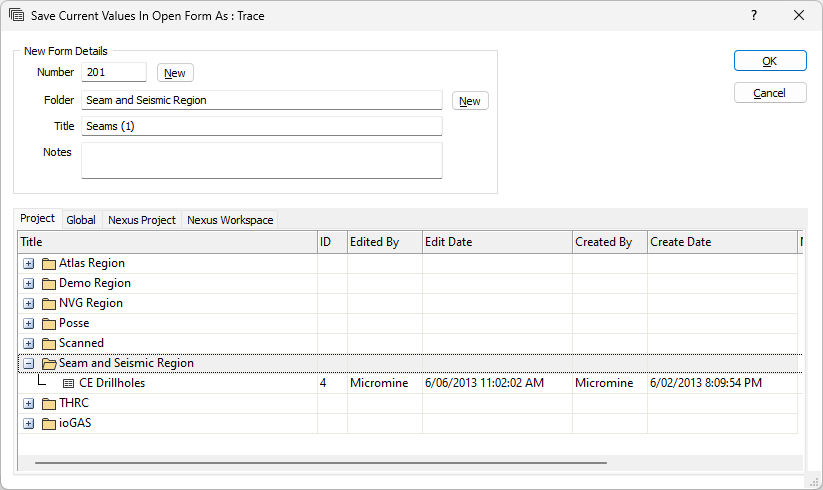Image resolution: width=823 pixels, height=490 pixels.
Task: Click the Atlas Region folder icon
Action: tap(49, 264)
